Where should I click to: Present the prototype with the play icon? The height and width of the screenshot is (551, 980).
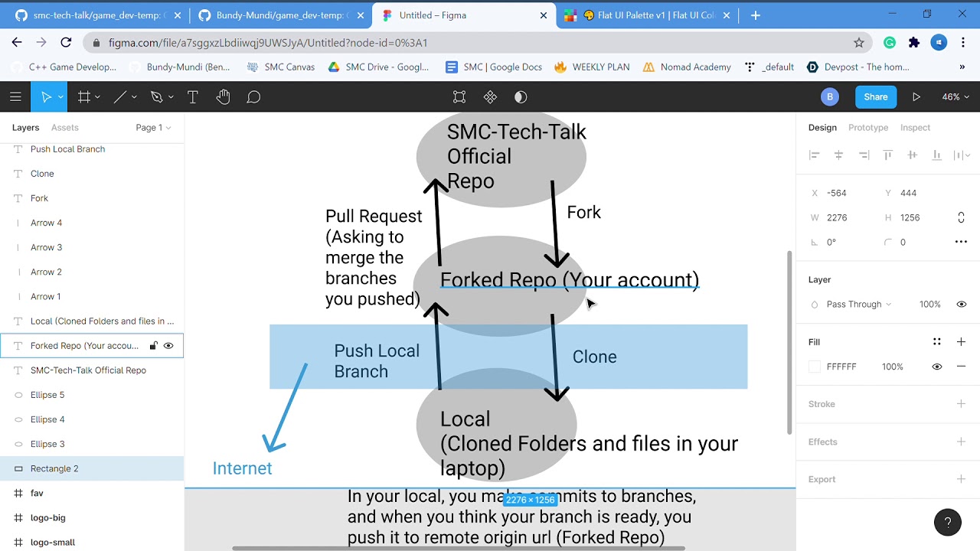(x=916, y=97)
